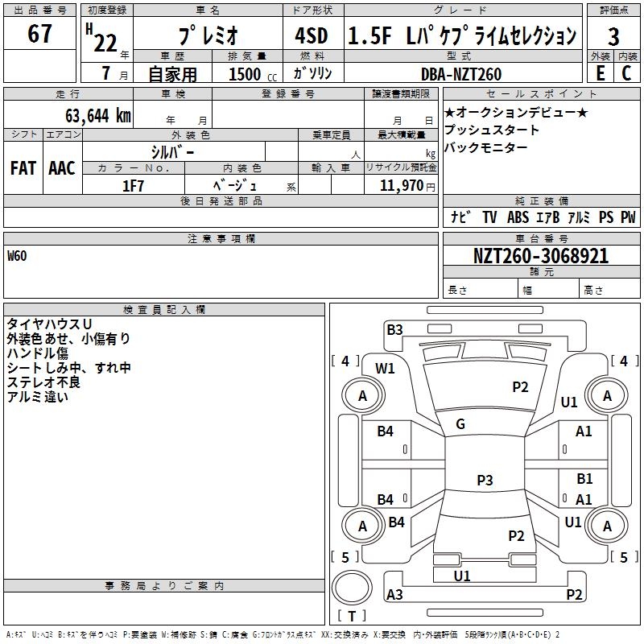Image resolution: width=644 pixels, height=644 pixels.
Task: Click the P2 hood paint mark
Action: 520,386
